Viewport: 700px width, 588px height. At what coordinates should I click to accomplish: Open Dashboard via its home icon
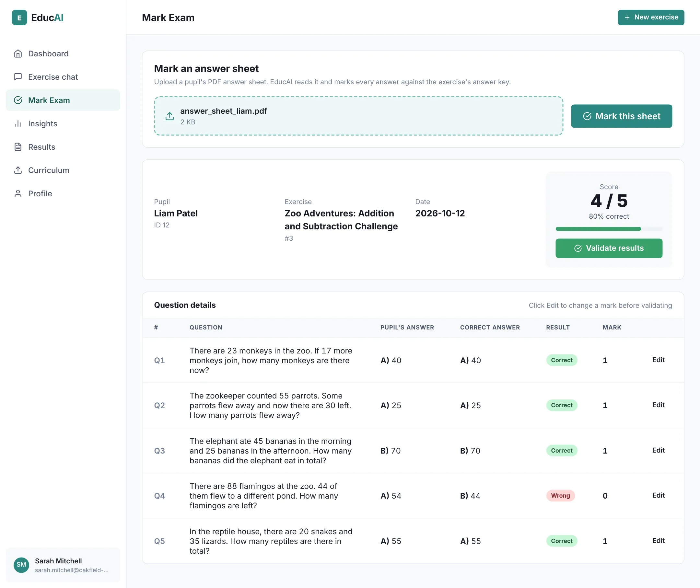[18, 54]
